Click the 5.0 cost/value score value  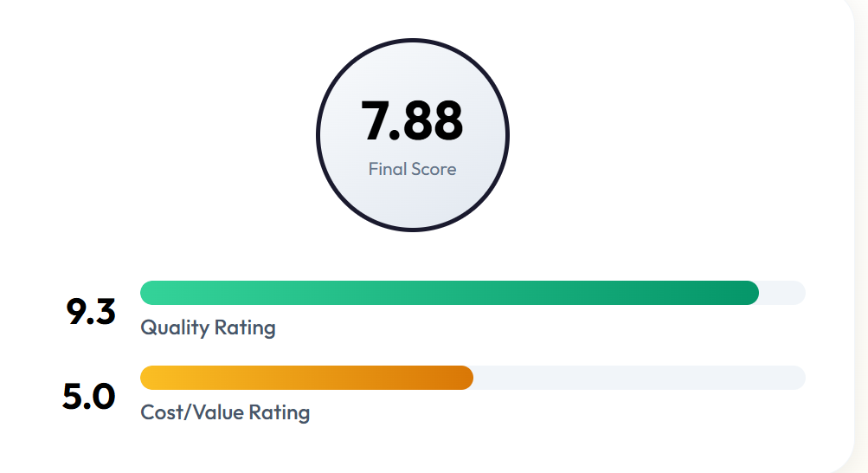(x=89, y=397)
